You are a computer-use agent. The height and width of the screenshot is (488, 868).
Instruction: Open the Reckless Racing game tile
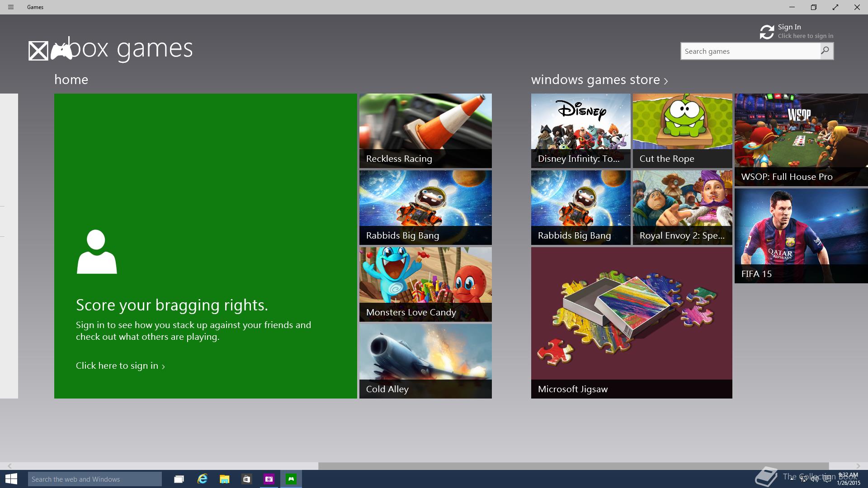425,131
